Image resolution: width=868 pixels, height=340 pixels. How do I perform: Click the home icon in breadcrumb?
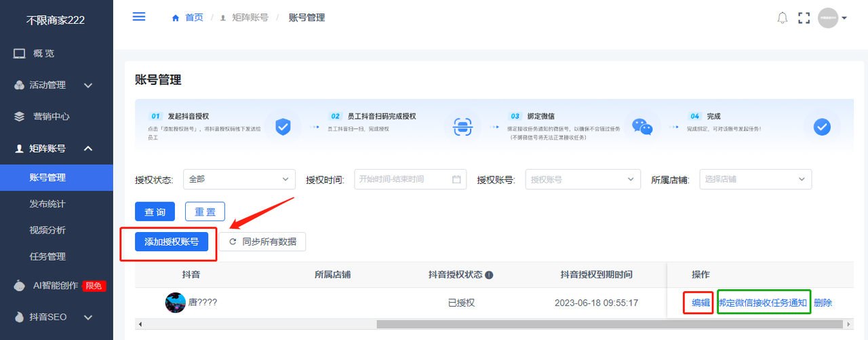tap(176, 18)
